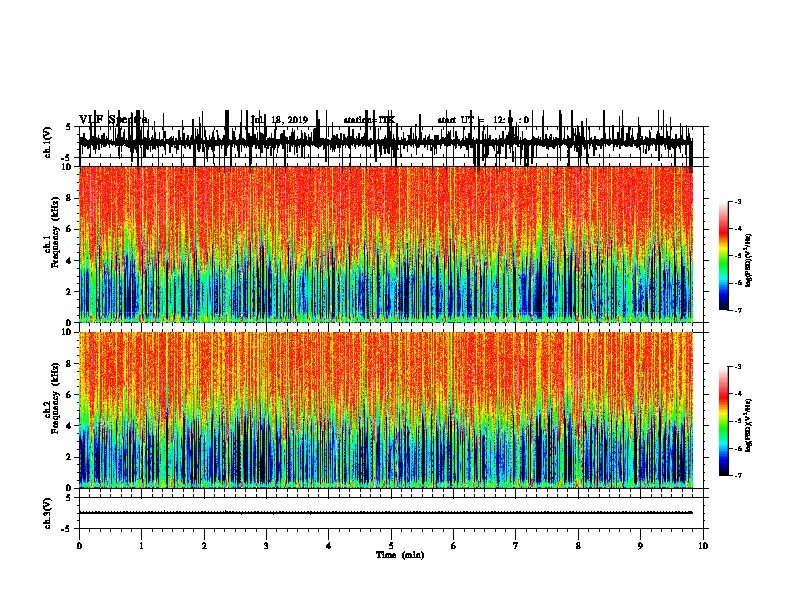Click the '2' kHz tick on ch.1 spectrogram
The height and width of the screenshot is (612, 792).
tap(69, 292)
